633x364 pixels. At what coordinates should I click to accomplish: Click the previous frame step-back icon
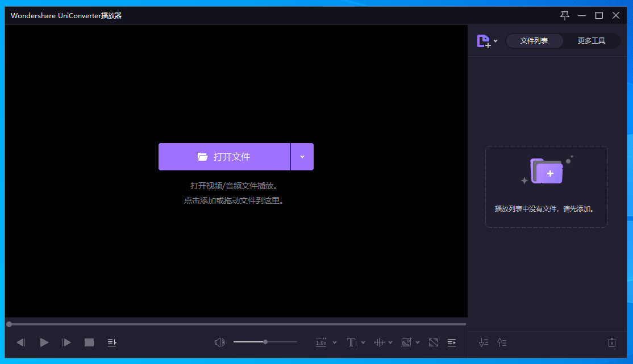click(x=21, y=342)
